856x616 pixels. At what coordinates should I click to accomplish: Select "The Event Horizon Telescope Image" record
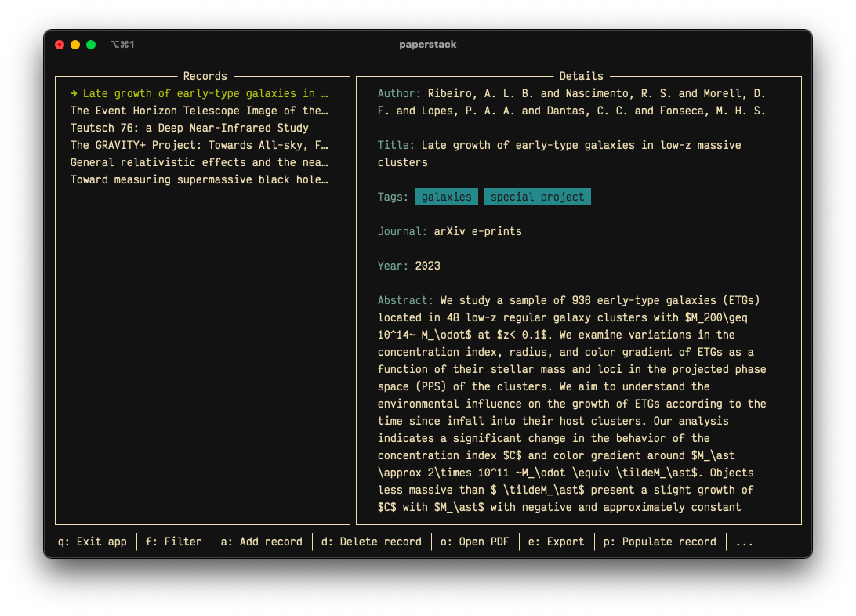coord(199,111)
